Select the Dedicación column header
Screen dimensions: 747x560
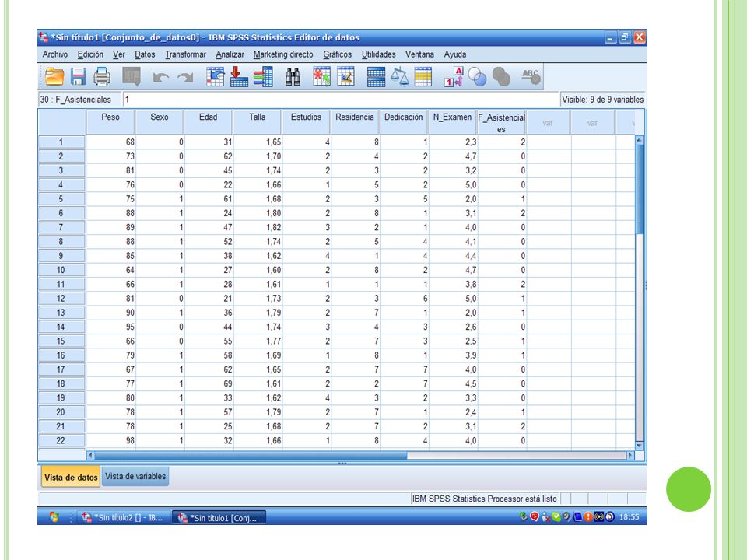404,122
